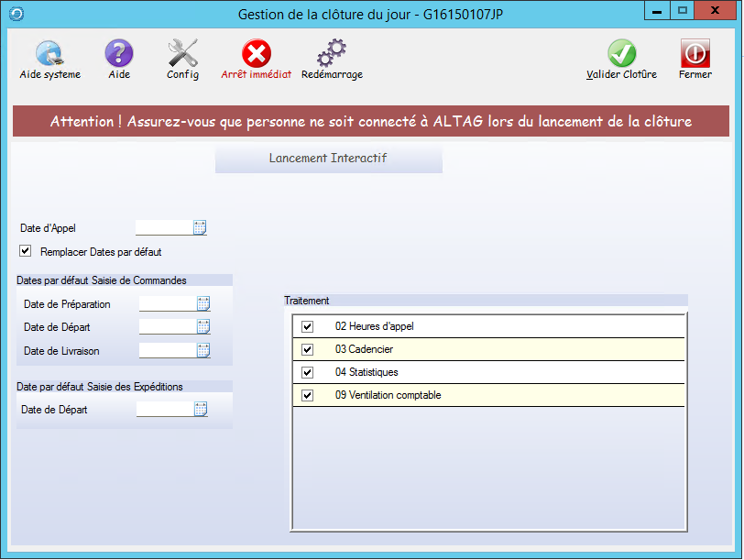Open the application icon in the title bar
The image size is (744, 560).
(16, 14)
